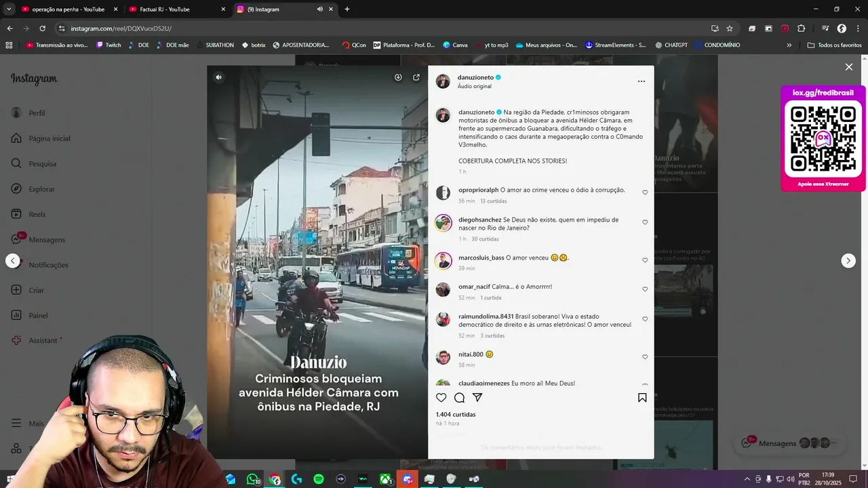Image resolution: width=868 pixels, height=488 pixels.
Task: Switch to 'Factual RJ - YouTube' tab
Action: pyautogui.click(x=178, y=9)
